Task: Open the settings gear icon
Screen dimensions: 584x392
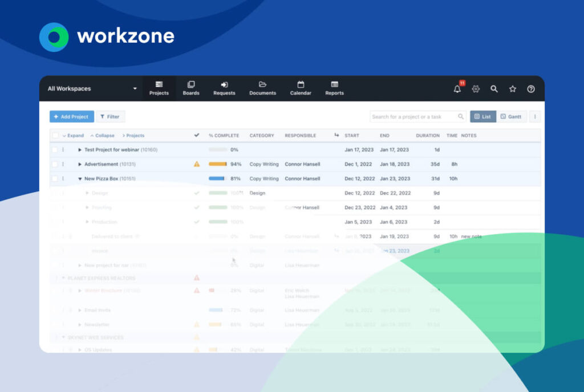Action: pos(475,89)
